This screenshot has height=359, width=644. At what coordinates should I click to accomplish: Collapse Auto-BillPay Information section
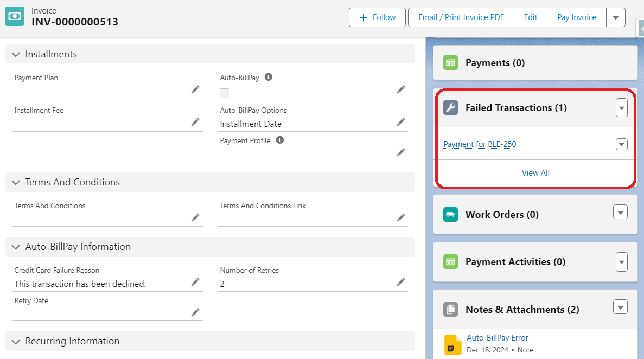pyautogui.click(x=15, y=247)
